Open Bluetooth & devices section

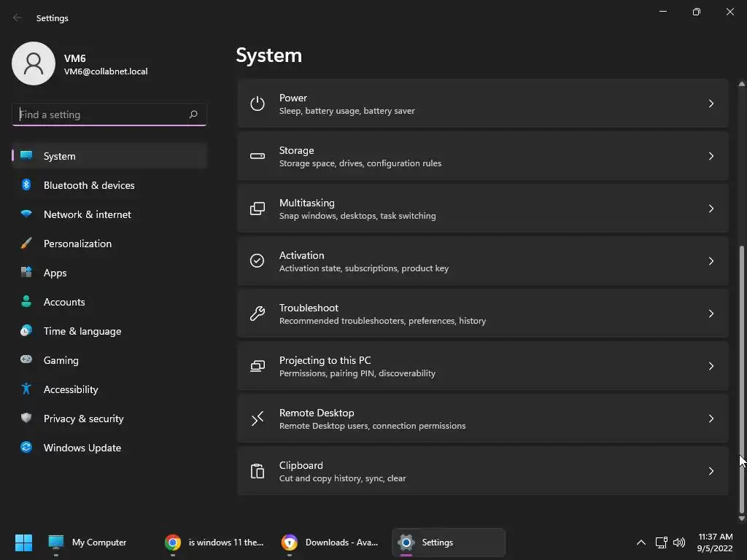[89, 185]
